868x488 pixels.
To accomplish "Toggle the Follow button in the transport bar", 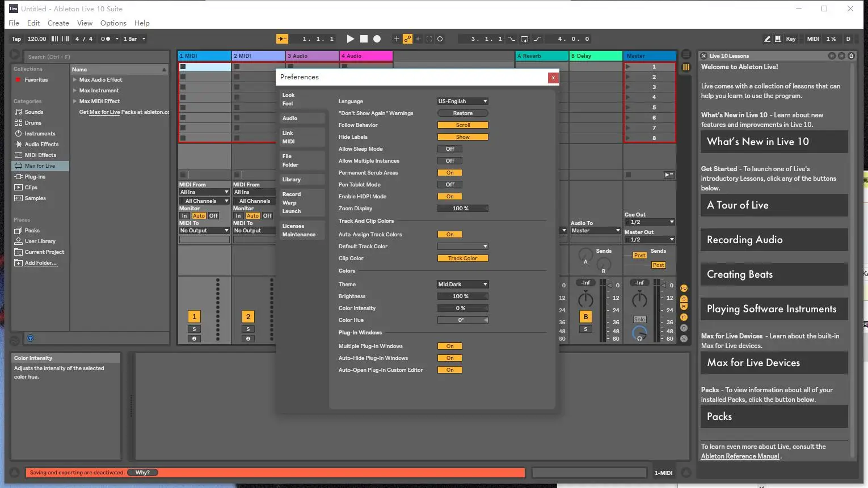I will (x=282, y=39).
